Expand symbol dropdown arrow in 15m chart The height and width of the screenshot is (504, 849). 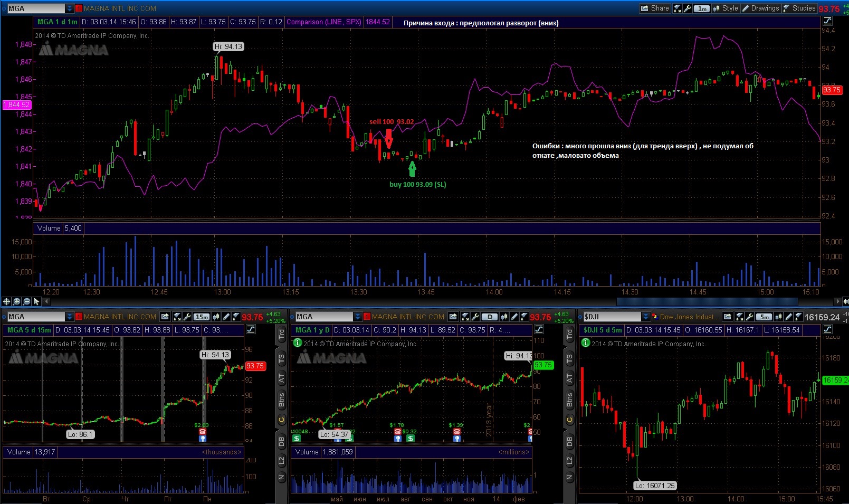(70, 317)
